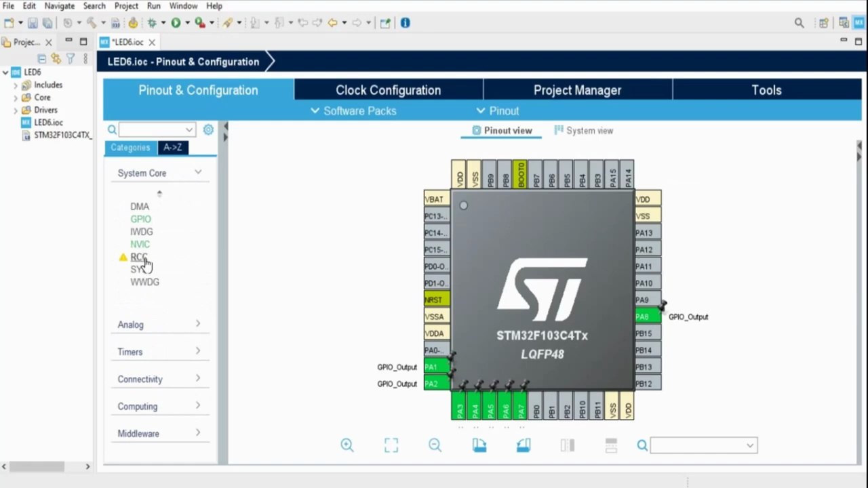Fit chip pinout to the view

[391, 445]
